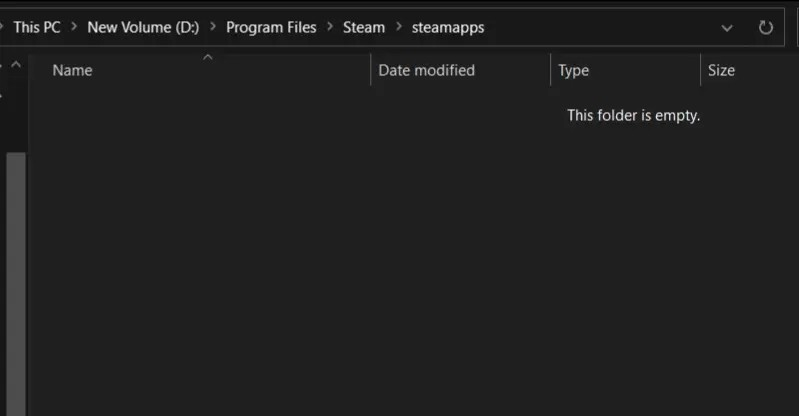Expand the chevron after New Volume (D:)
Image resolution: width=799 pixels, height=416 pixels.
[213, 28]
